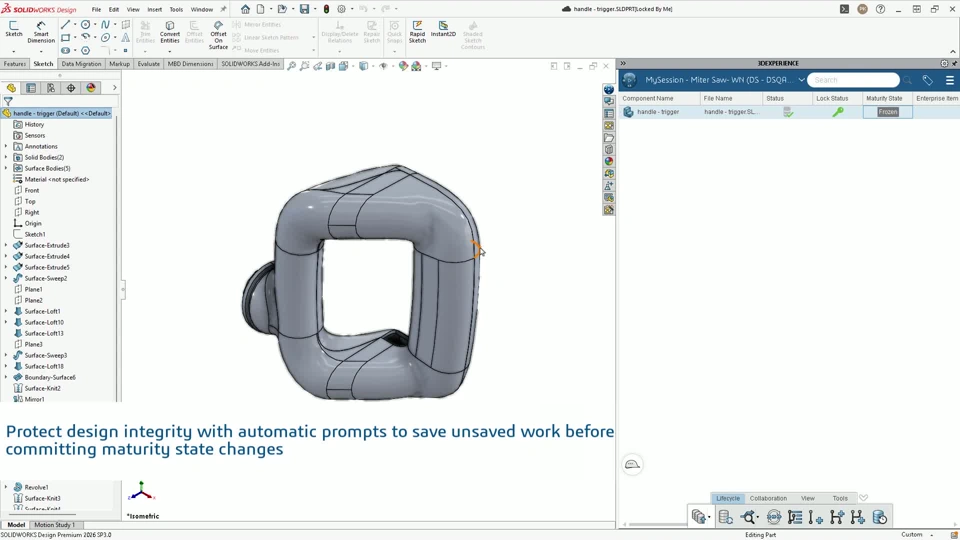Open the Collaboration tab in action bar
The height and width of the screenshot is (540, 960).
(768, 498)
